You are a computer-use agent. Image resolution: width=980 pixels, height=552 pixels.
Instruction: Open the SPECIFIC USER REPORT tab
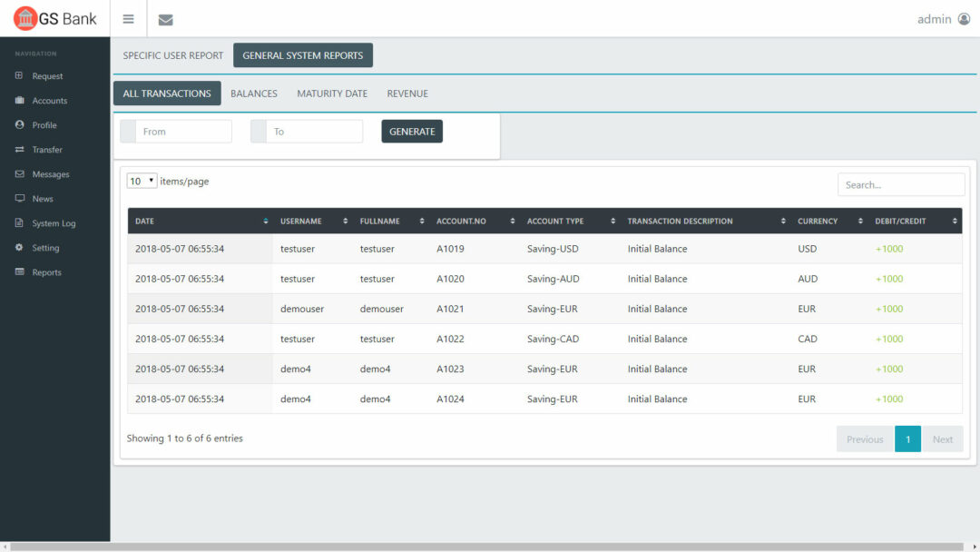[172, 54]
